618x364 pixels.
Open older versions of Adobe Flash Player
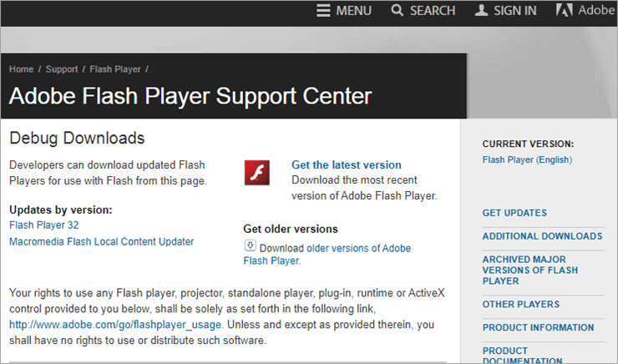(358, 249)
